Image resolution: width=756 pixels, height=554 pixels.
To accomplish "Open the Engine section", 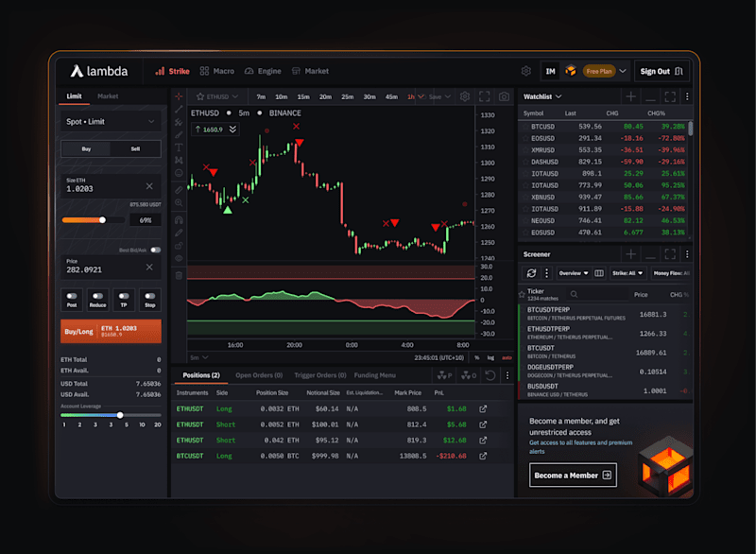I will pos(263,71).
